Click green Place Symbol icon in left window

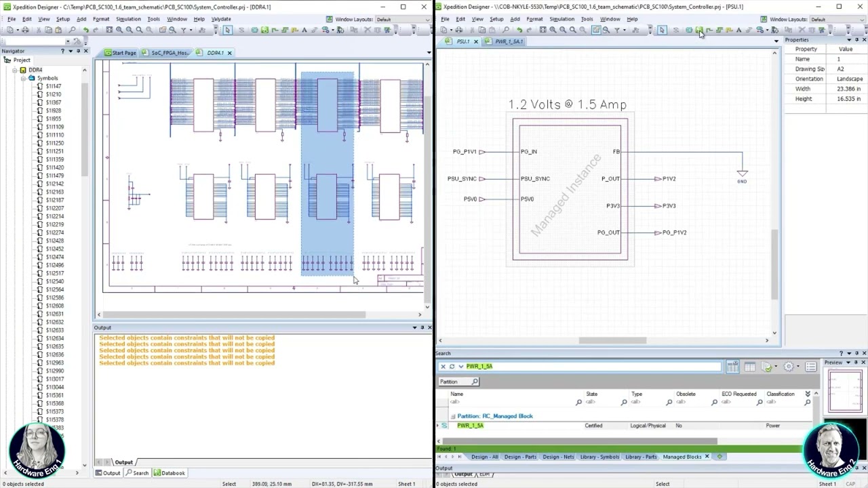(264, 30)
